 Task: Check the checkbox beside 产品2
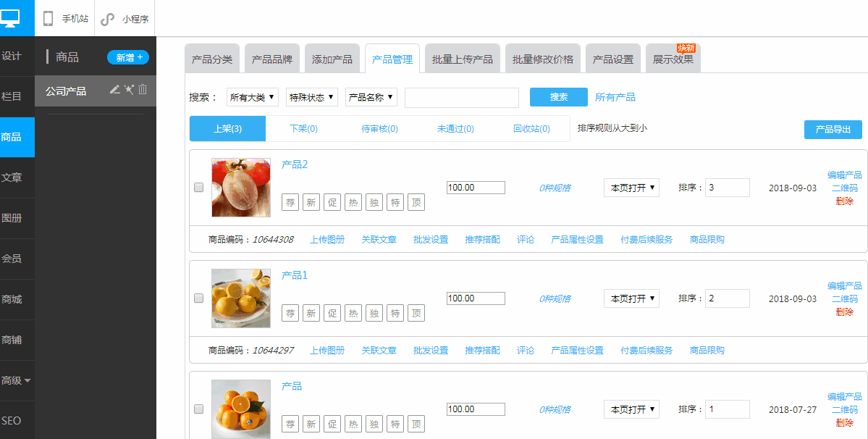click(x=199, y=187)
